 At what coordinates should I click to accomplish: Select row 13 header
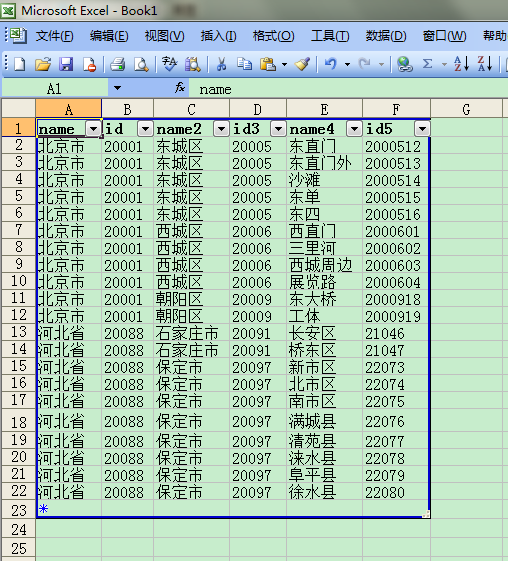point(19,332)
